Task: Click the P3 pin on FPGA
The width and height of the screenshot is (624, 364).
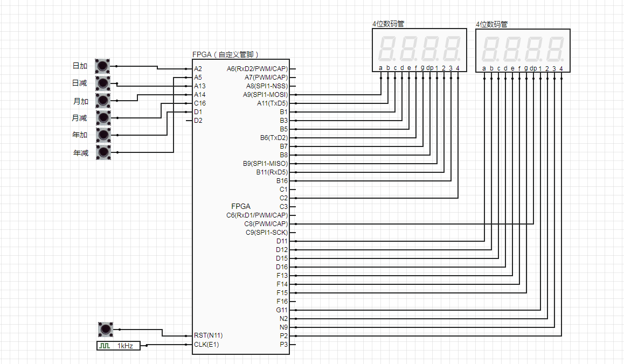Action: tap(283, 345)
